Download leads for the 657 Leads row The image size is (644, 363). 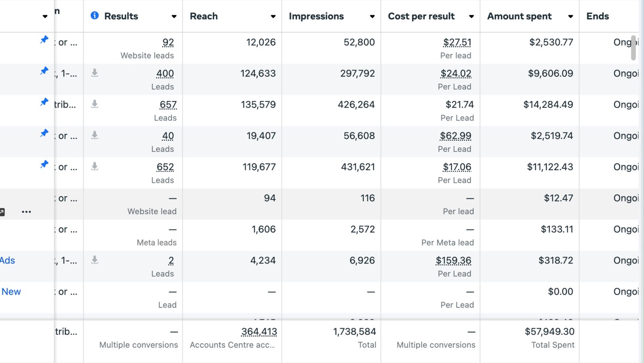pos(95,104)
